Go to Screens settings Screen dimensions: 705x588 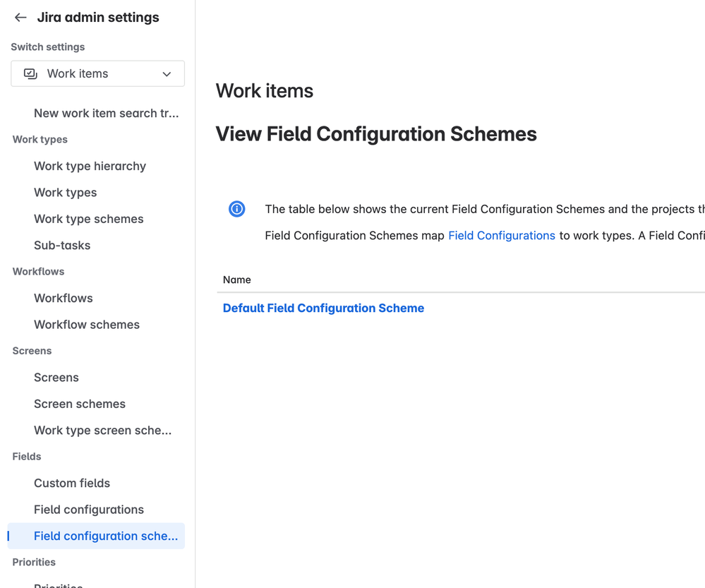(56, 378)
